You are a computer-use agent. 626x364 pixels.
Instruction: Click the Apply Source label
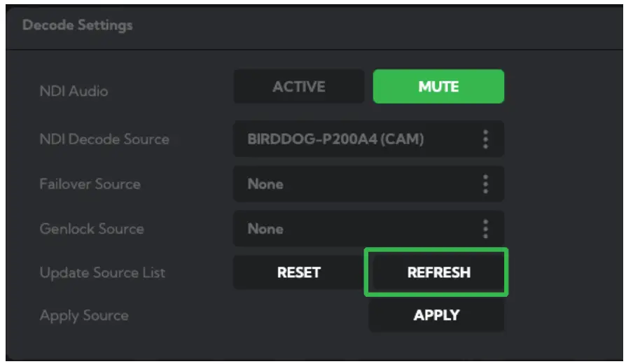[84, 316]
